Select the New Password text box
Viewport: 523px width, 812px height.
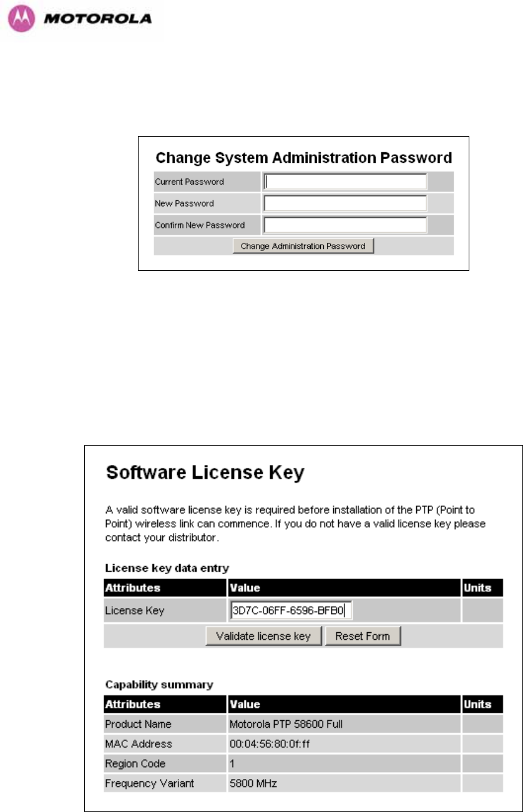tap(345, 203)
